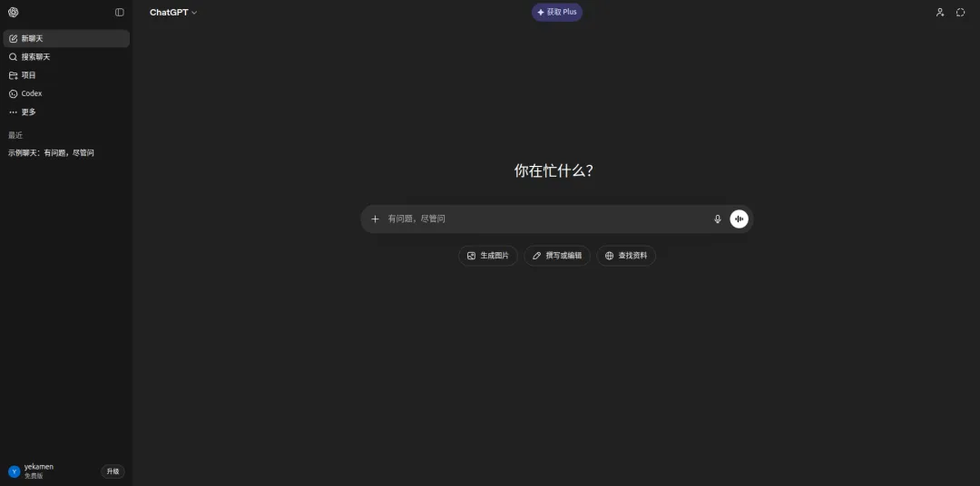Click the microphone dictation icon
Image resolution: width=980 pixels, height=486 pixels.
click(x=718, y=219)
